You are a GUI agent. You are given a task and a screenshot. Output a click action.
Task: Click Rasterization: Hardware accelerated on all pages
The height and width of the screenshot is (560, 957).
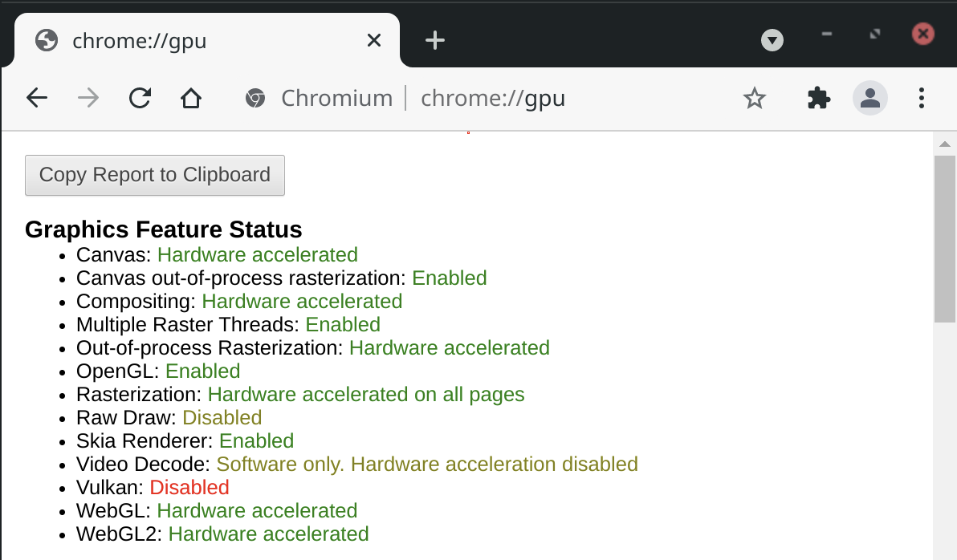pyautogui.click(x=300, y=395)
